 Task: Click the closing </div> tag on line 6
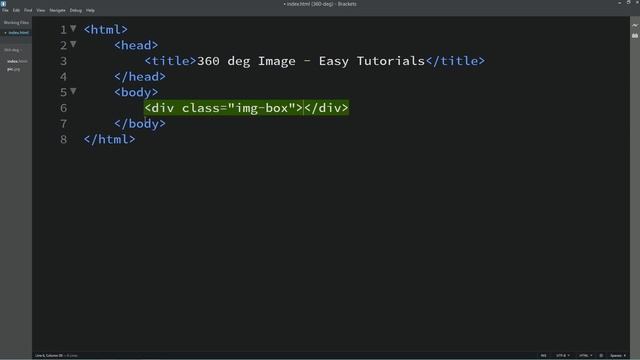pyautogui.click(x=326, y=108)
